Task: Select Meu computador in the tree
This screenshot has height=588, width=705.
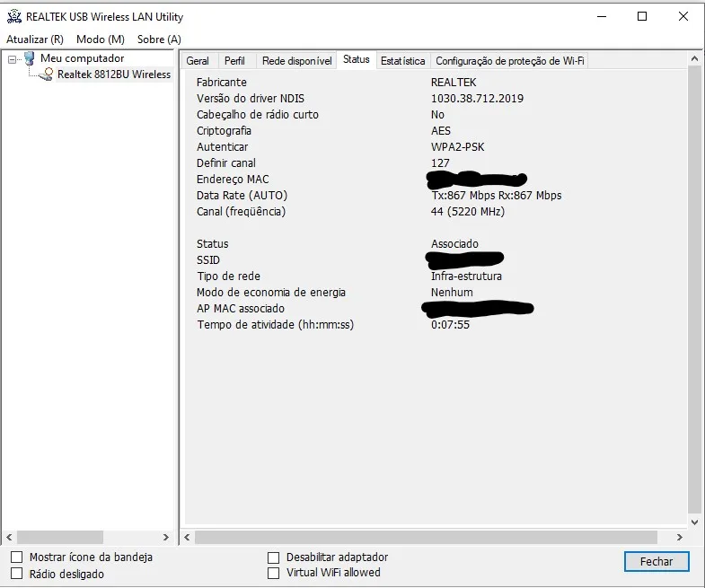Action: (83, 58)
